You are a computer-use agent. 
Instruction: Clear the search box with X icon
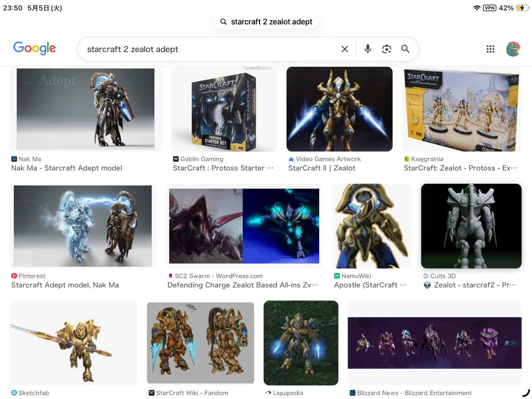click(x=344, y=49)
